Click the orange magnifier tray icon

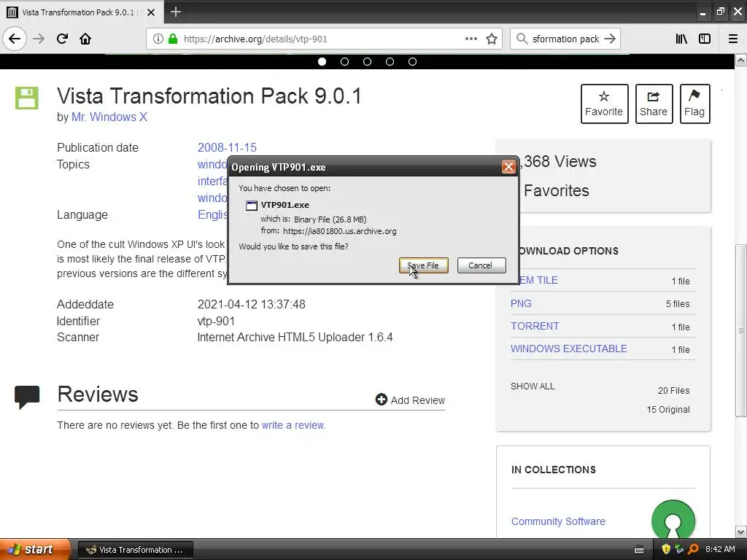[x=693, y=549]
